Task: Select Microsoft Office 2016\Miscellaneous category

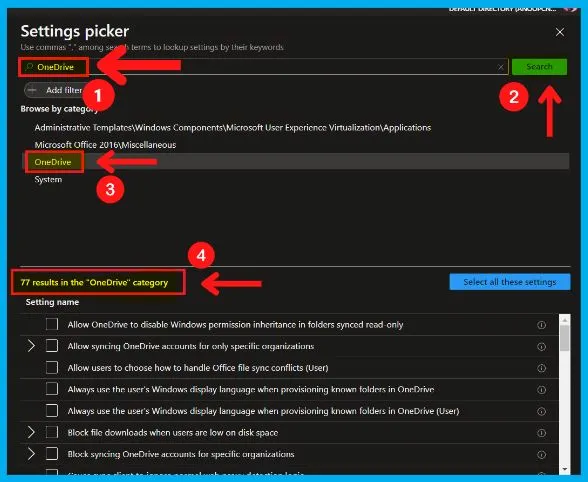Action: point(105,145)
